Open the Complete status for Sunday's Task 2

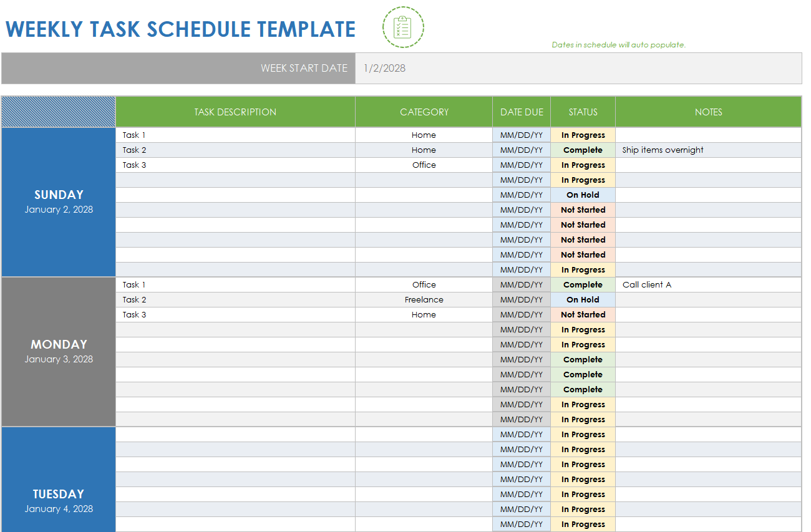[583, 150]
